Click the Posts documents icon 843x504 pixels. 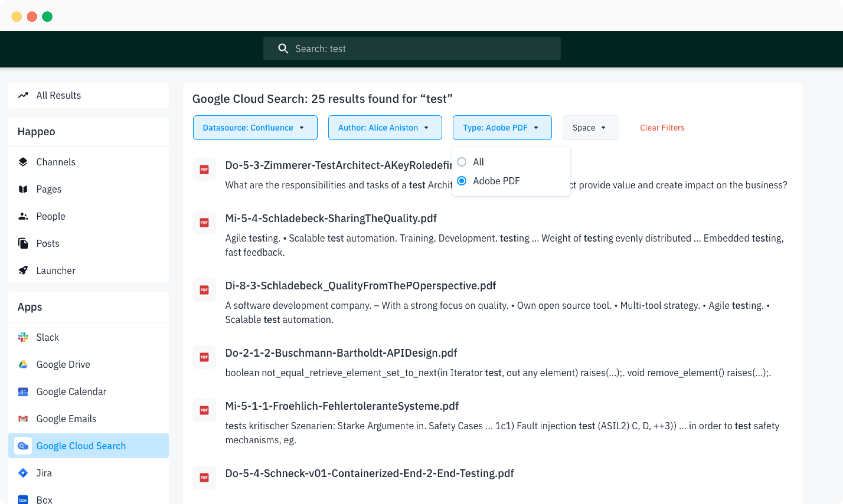(x=23, y=244)
